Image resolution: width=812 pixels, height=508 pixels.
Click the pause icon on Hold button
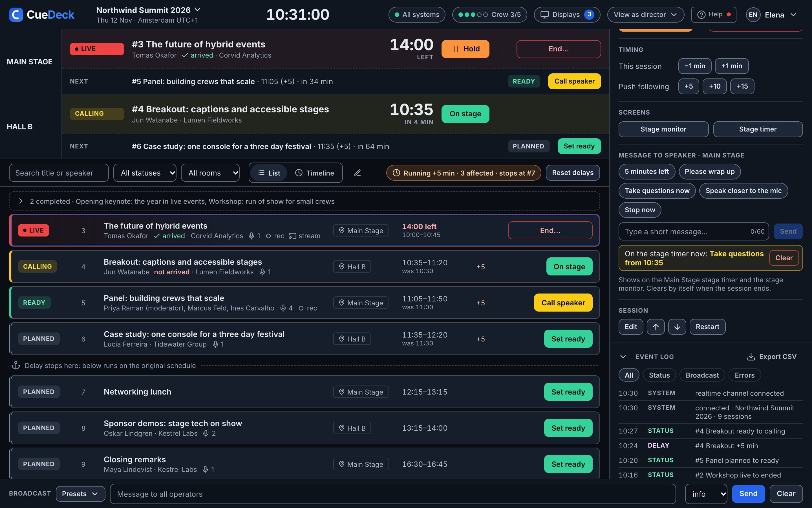pos(455,49)
